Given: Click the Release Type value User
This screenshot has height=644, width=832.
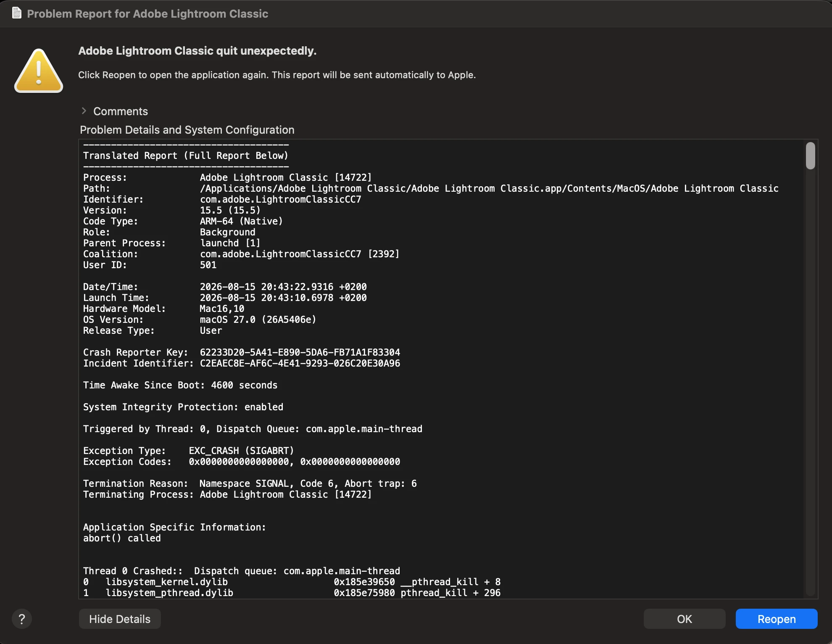Looking at the screenshot, I should (211, 330).
